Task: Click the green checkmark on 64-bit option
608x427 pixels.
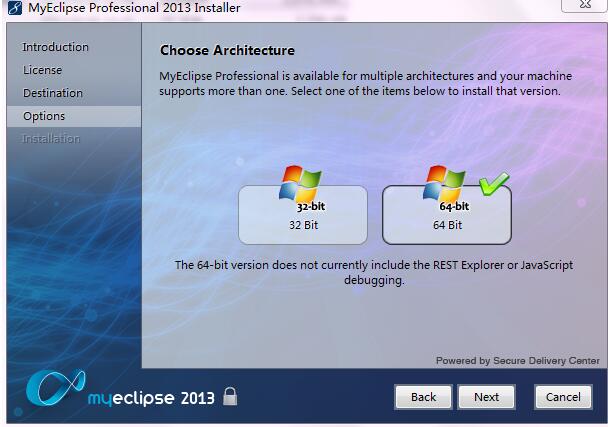Action: coord(494,183)
